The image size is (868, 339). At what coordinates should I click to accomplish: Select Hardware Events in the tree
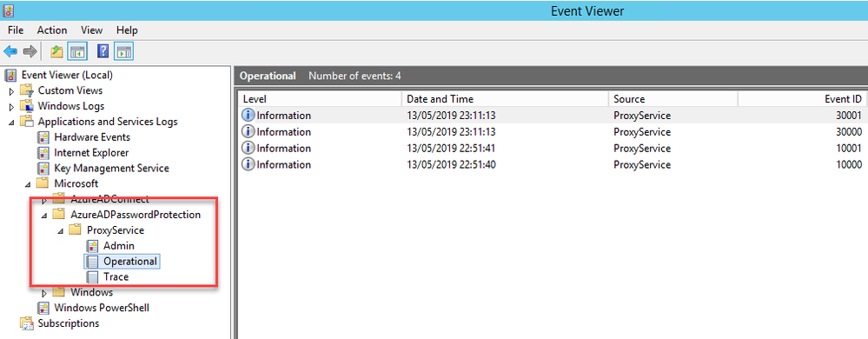tap(92, 136)
